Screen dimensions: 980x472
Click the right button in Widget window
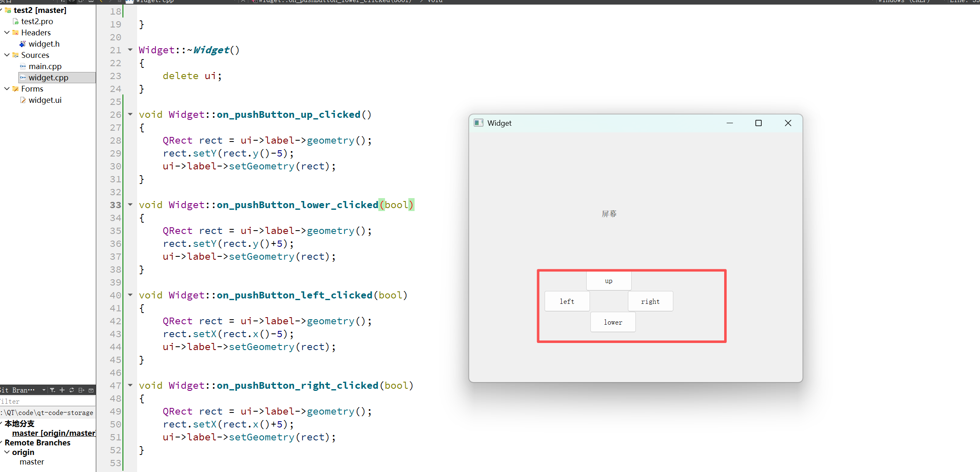point(650,301)
